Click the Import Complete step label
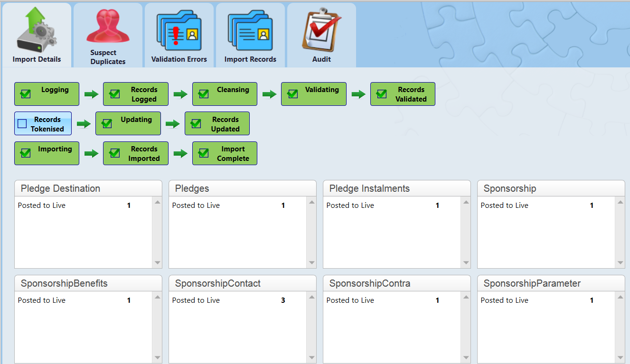This screenshot has height=364, width=630. click(x=233, y=154)
